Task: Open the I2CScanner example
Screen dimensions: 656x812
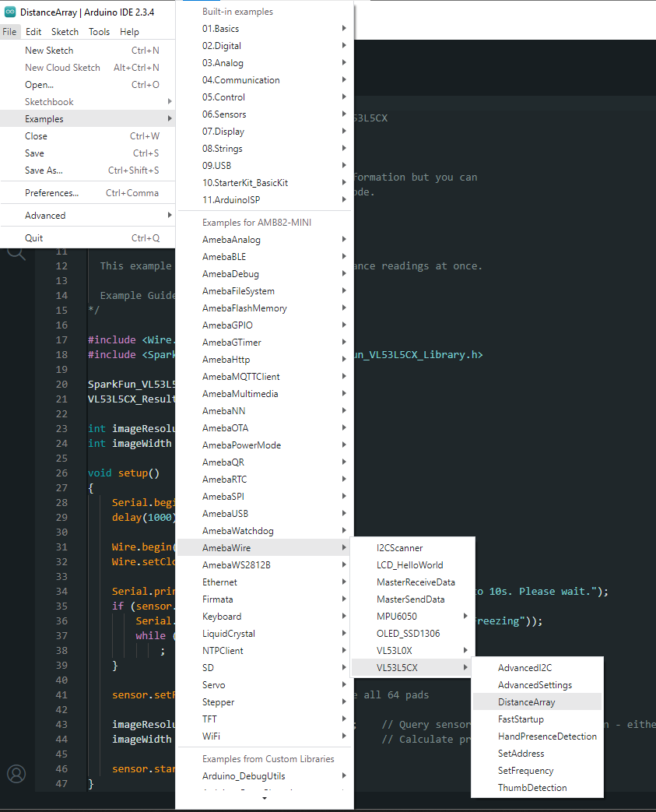Action: tap(399, 548)
